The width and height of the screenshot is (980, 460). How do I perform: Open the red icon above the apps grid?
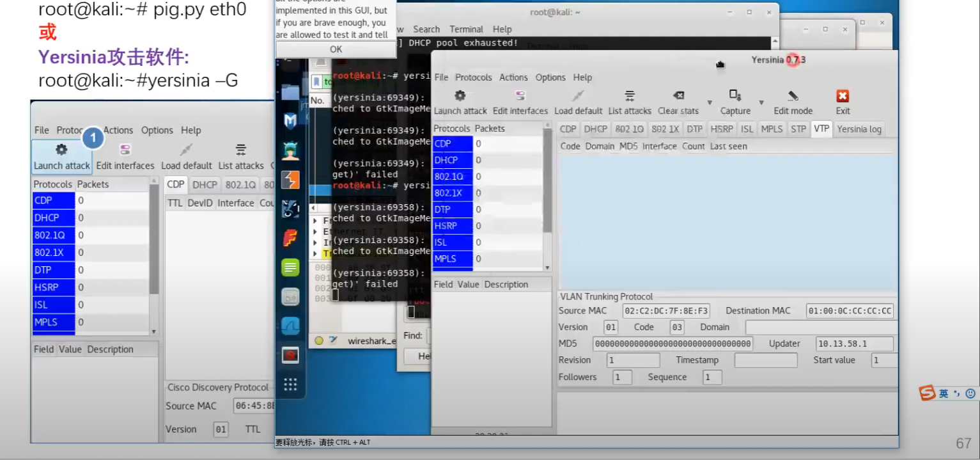pyautogui.click(x=290, y=355)
